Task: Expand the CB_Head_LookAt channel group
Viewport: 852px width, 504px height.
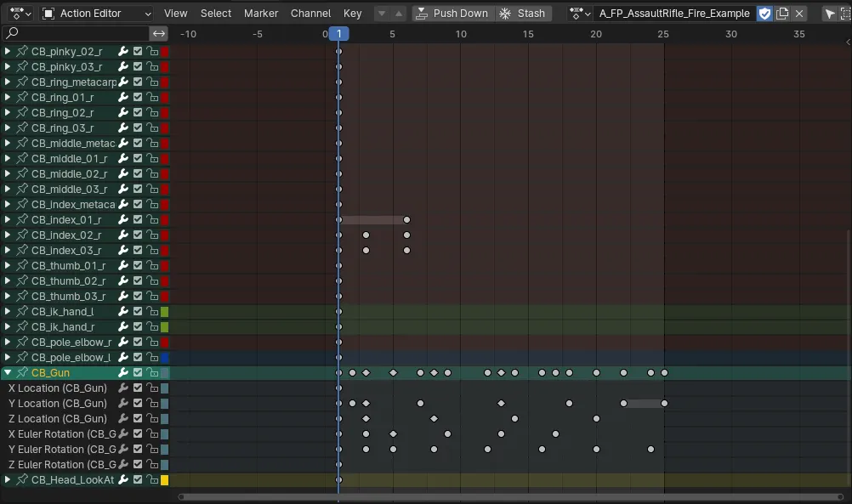Action: point(8,480)
